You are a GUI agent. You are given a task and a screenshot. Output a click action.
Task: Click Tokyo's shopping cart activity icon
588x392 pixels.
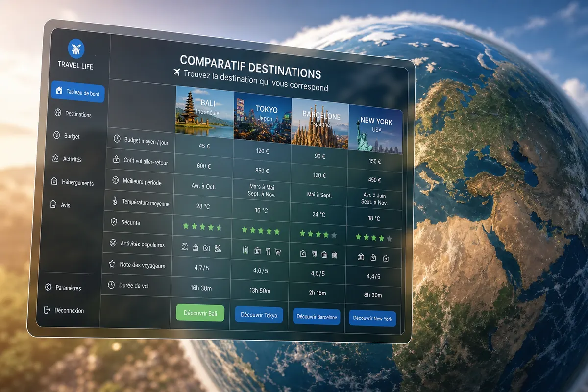[278, 252]
